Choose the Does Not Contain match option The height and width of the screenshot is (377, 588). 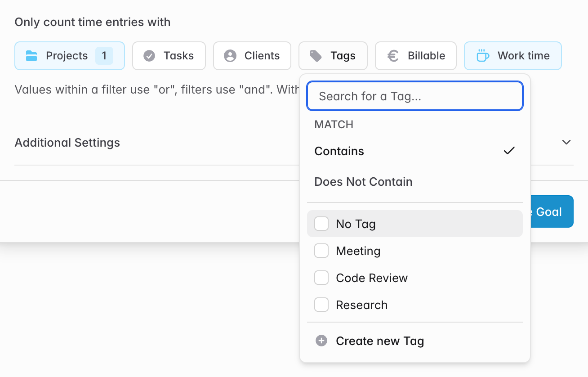click(415, 182)
